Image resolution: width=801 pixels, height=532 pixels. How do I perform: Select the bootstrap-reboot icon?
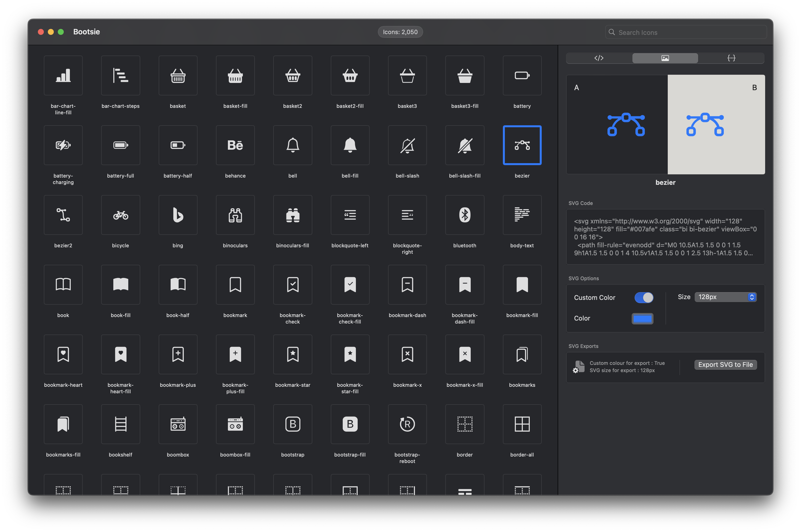coord(407,424)
